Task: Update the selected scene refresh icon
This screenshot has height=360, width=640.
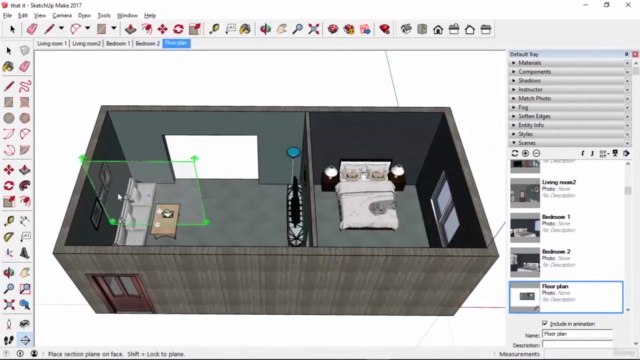Action: tap(515, 153)
